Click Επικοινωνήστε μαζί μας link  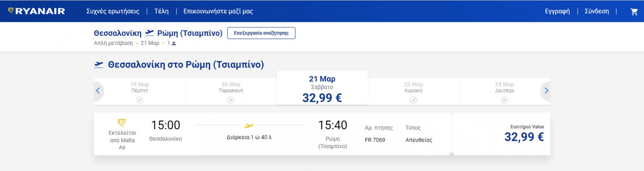[x=218, y=11]
